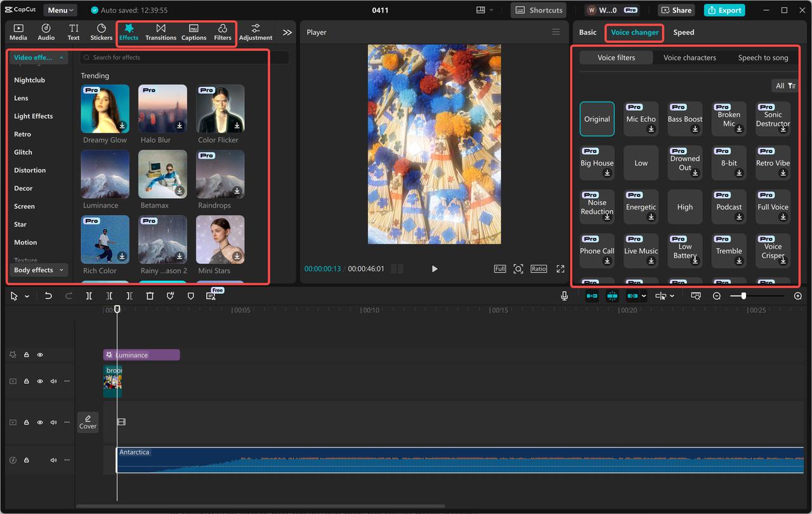Click the Undo icon in timeline toolbar
Image resolution: width=812 pixels, height=514 pixels.
(48, 296)
